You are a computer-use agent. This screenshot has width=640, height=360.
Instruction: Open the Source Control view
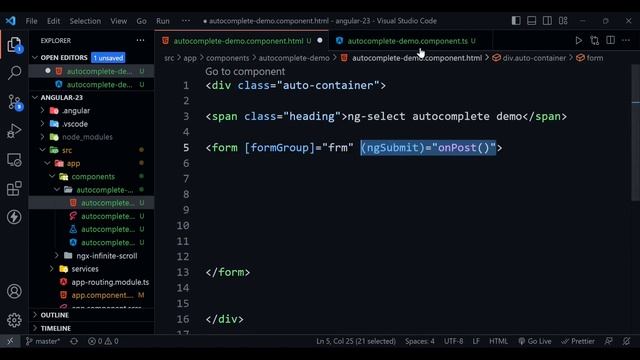click(15, 102)
